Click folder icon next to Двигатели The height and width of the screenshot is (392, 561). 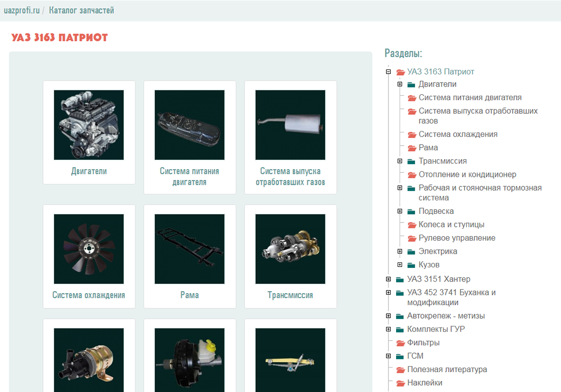pos(411,85)
